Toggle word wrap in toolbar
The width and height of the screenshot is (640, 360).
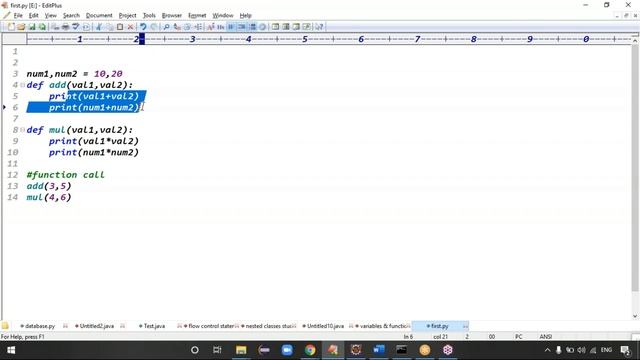coord(231,27)
